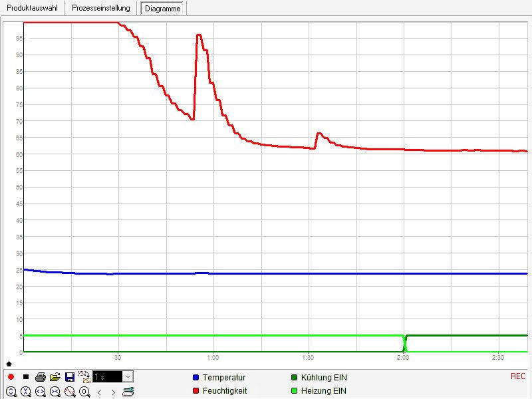Start recording with the red record button
The height and width of the screenshot is (399, 532).
click(x=11, y=377)
